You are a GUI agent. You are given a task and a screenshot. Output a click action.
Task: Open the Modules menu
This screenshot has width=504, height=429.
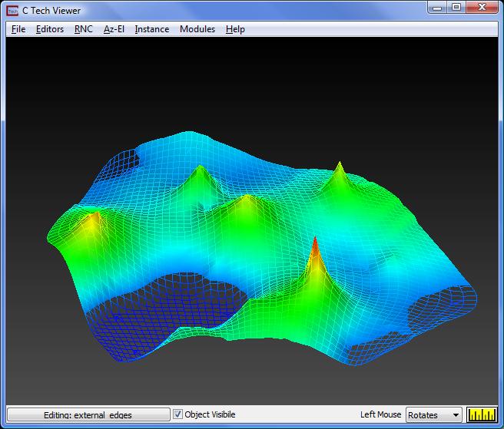[x=197, y=29]
